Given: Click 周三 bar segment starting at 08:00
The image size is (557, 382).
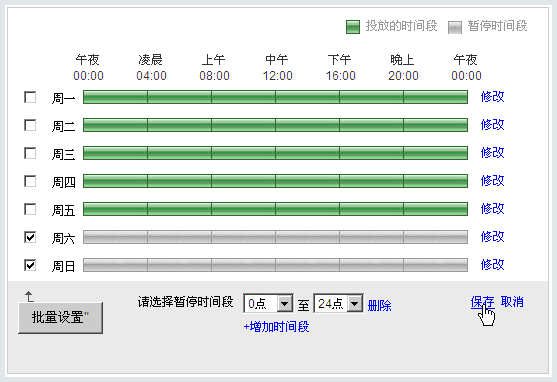Looking at the screenshot, I should pyautogui.click(x=243, y=153).
